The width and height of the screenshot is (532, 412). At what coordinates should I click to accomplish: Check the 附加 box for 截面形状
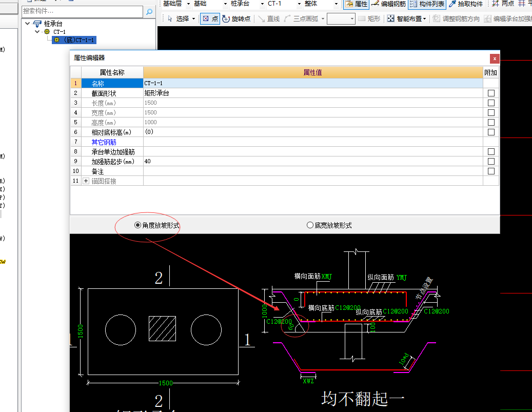pyautogui.click(x=491, y=93)
